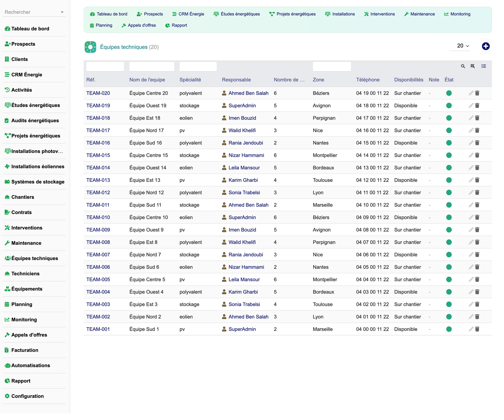Click the phone number 04 14 00 11 22
The width and height of the screenshot is (504, 420).
pos(372,155)
